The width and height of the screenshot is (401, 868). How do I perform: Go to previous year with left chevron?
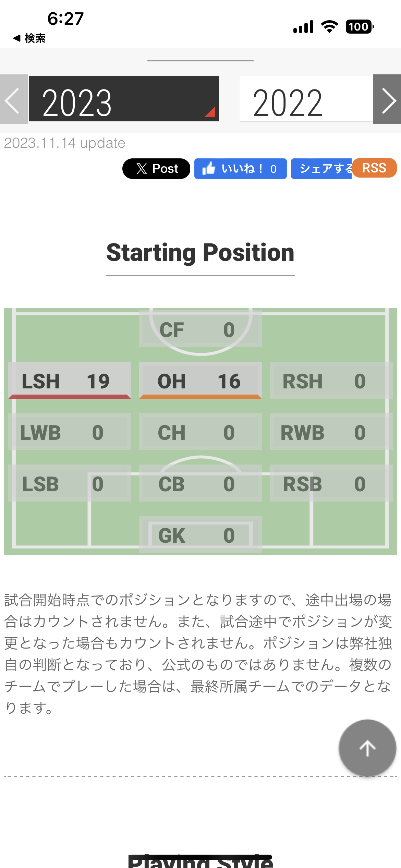(x=14, y=99)
